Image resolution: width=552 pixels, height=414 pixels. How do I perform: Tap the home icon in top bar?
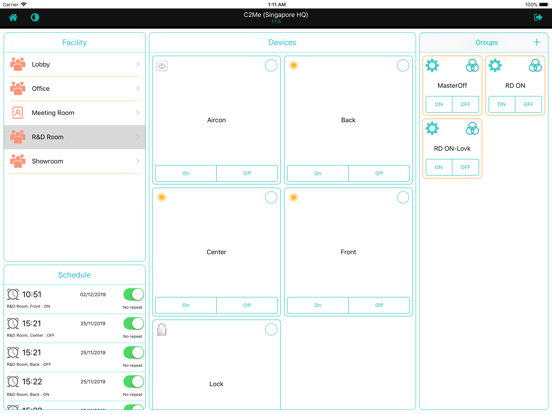point(13,17)
